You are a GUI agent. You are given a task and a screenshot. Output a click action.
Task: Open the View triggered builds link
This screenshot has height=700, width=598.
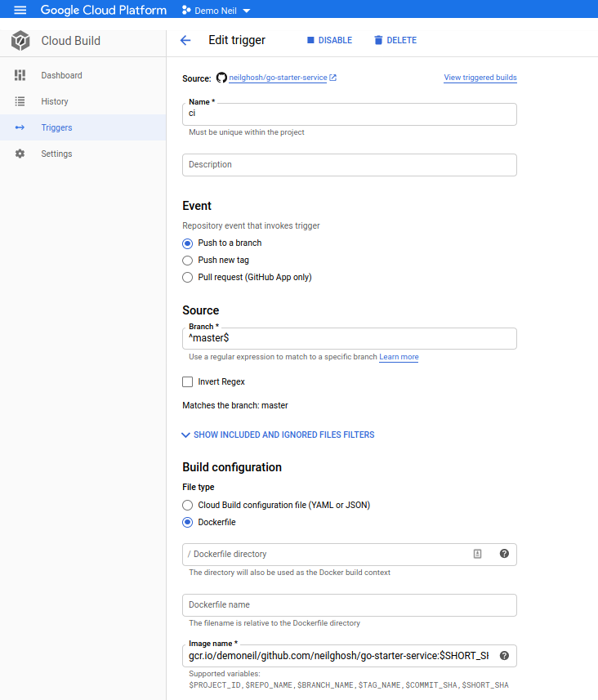[x=480, y=77]
